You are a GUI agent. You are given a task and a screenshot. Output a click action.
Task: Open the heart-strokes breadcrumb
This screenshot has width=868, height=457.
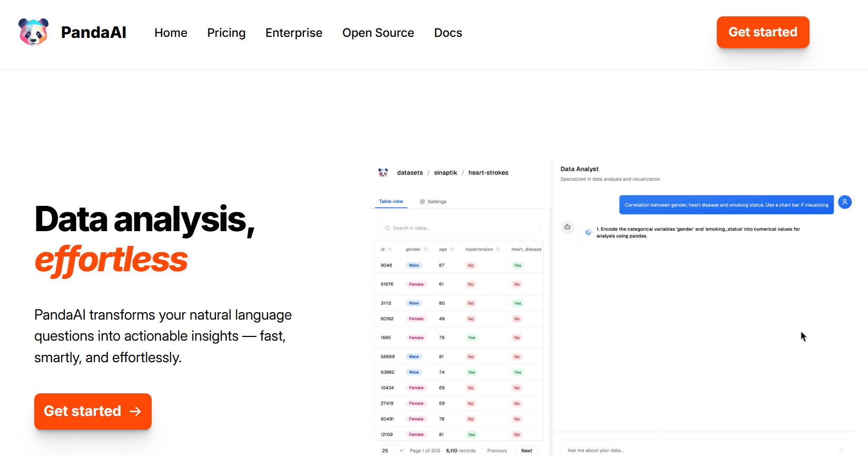(488, 173)
